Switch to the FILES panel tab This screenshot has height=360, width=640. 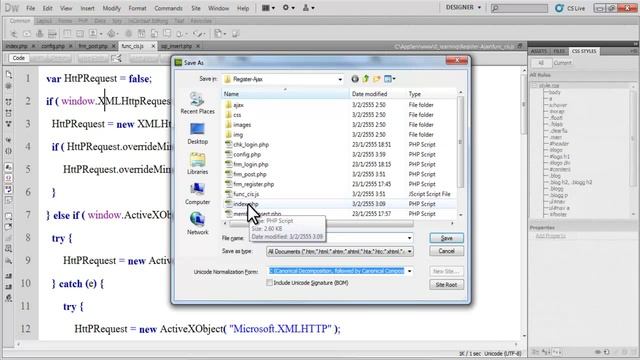(559, 51)
